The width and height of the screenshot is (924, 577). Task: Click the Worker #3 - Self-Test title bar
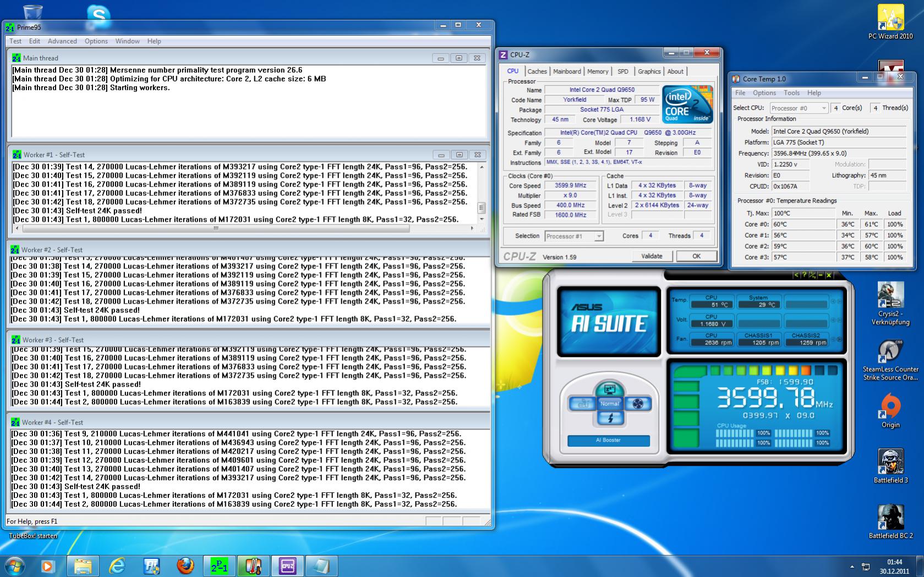point(248,340)
